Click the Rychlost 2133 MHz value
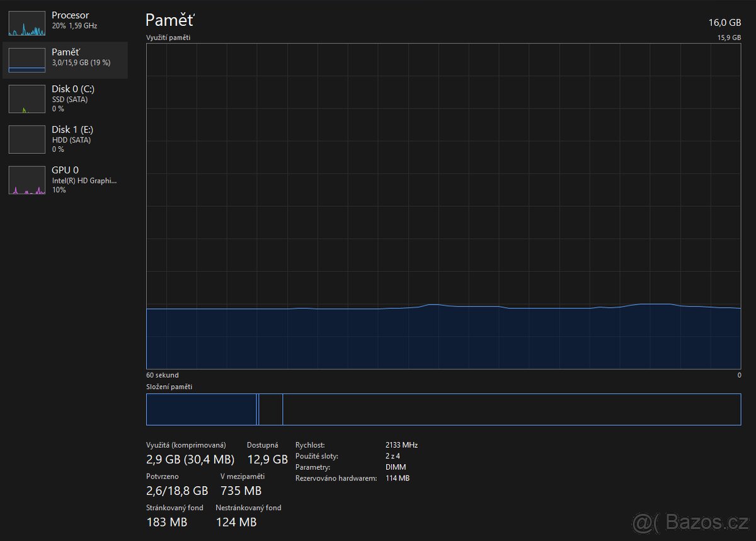This screenshot has width=756, height=541. pos(401,445)
